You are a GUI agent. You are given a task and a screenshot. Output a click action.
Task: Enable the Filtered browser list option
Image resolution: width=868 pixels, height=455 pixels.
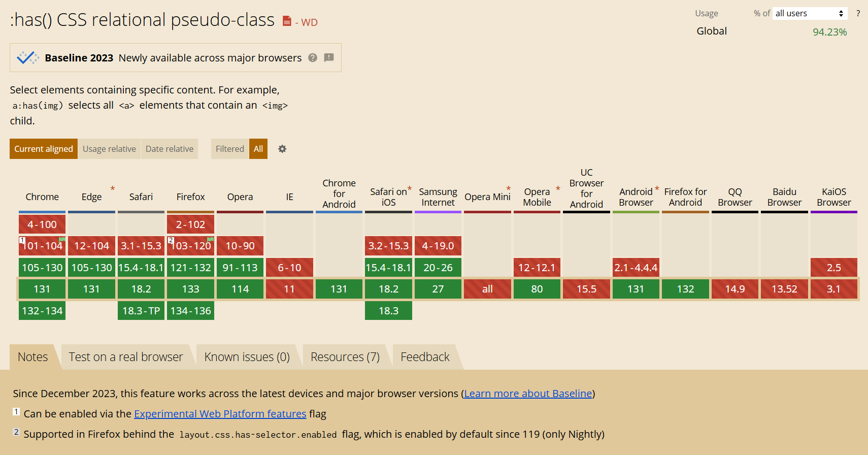point(229,149)
